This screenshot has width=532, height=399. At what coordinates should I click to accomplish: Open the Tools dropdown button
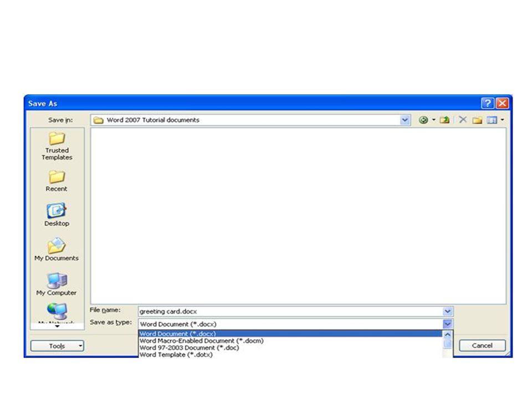(x=57, y=346)
